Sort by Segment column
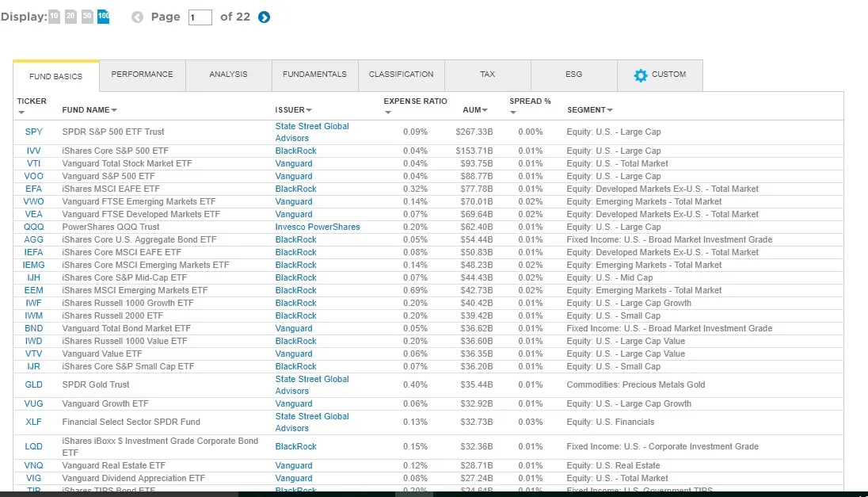 589,109
